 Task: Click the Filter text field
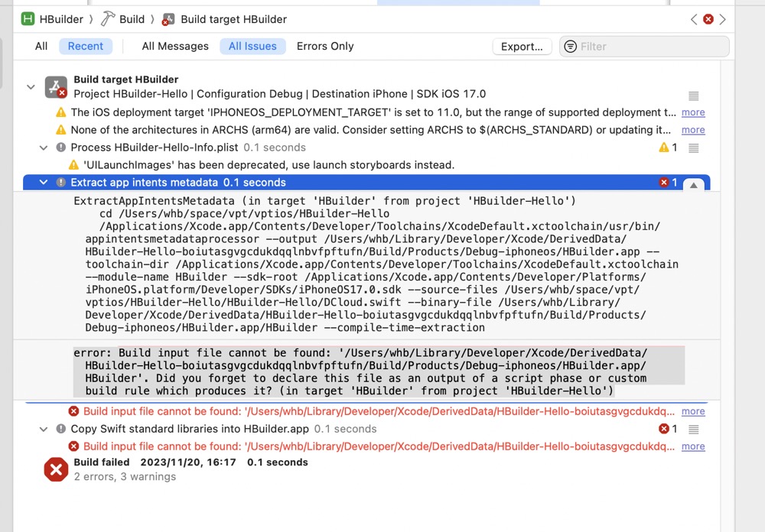644,47
